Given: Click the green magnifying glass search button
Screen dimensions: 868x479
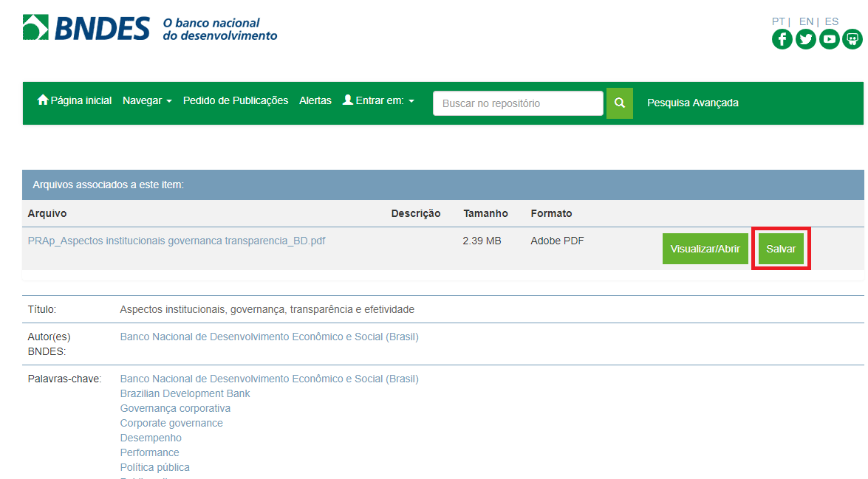Looking at the screenshot, I should pyautogui.click(x=620, y=103).
